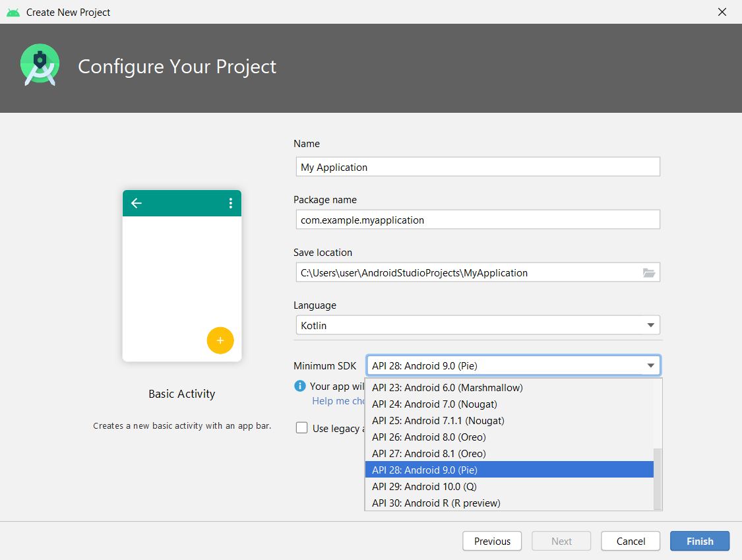
Task: Select API 27: Android 8.1 (Oreo)
Action: [x=509, y=454]
